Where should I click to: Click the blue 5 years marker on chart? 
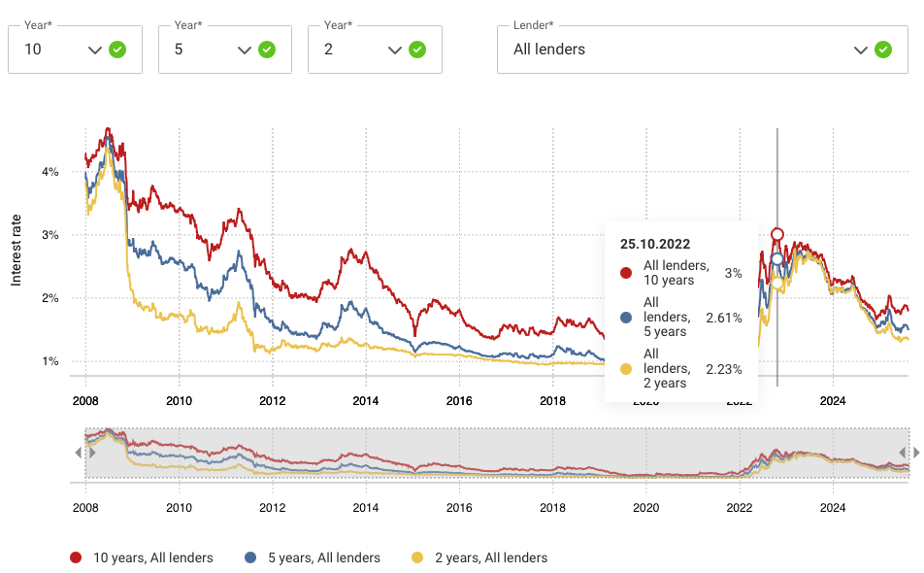776,258
